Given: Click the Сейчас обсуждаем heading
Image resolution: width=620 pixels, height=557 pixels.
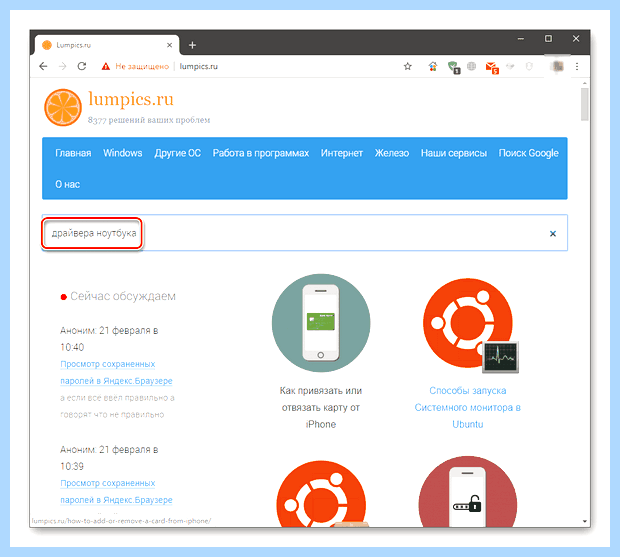Looking at the screenshot, I should [x=123, y=296].
